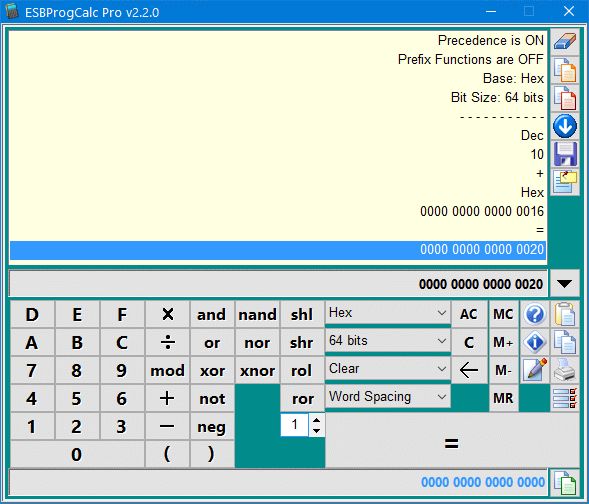Screen dimensions: 589x504
Task: Click the open parenthesis button
Action: click(167, 454)
